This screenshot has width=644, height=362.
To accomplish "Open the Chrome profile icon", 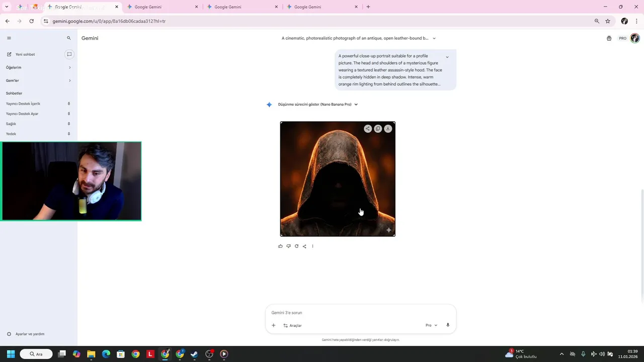I will (x=624, y=21).
